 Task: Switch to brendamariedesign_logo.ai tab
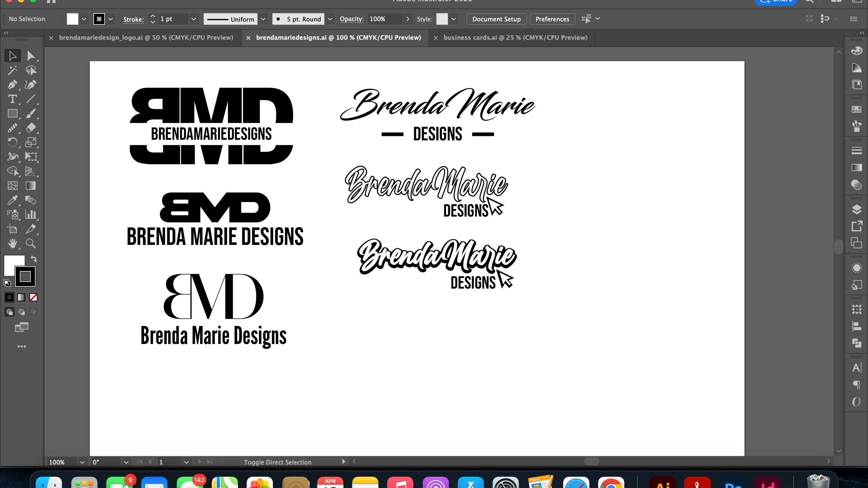tap(146, 38)
